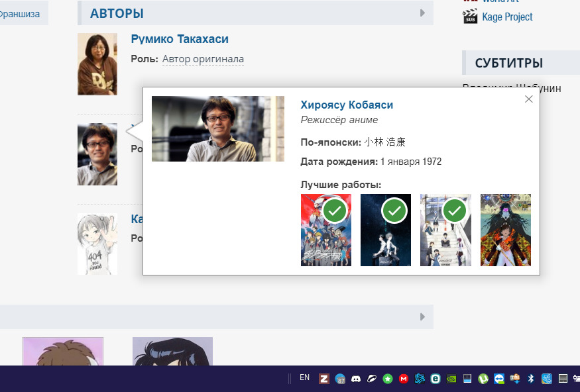Click the Bluetooth tray icon
This screenshot has height=392, width=580.
[530, 379]
